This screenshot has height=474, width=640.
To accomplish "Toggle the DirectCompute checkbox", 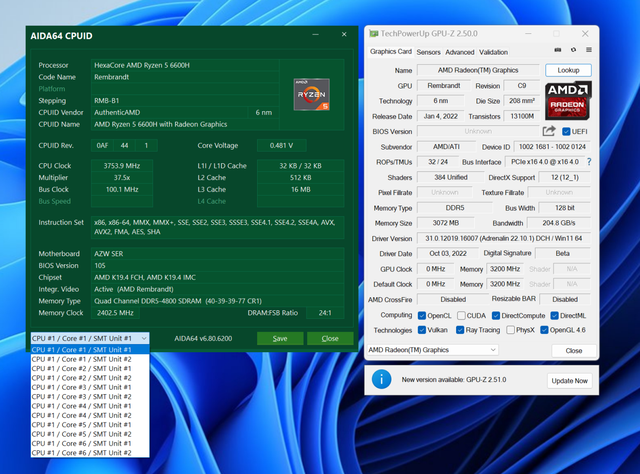I will 496,316.
